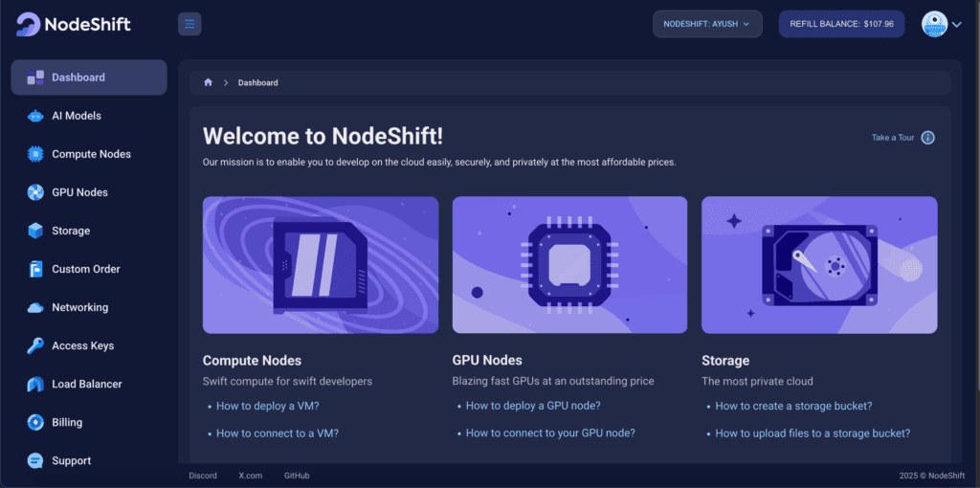Click the user avatar icon
The width and height of the screenshot is (980, 488).
pyautogui.click(x=934, y=24)
